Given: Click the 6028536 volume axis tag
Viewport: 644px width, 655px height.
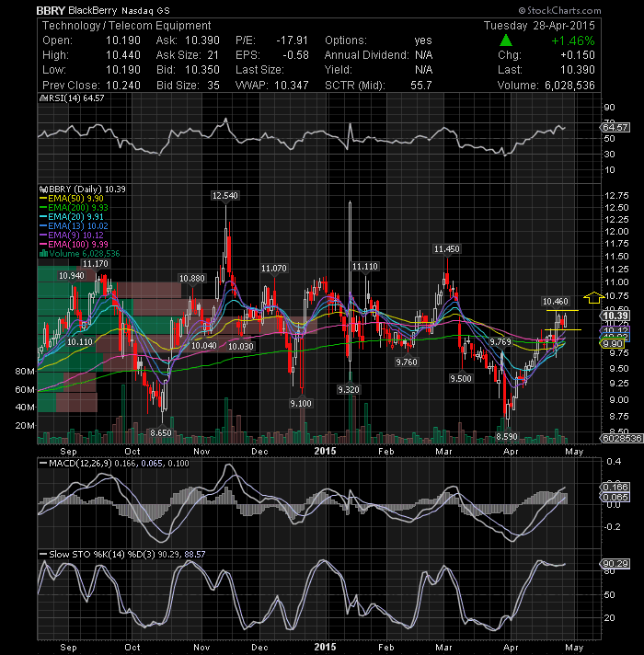Looking at the screenshot, I should click(622, 438).
